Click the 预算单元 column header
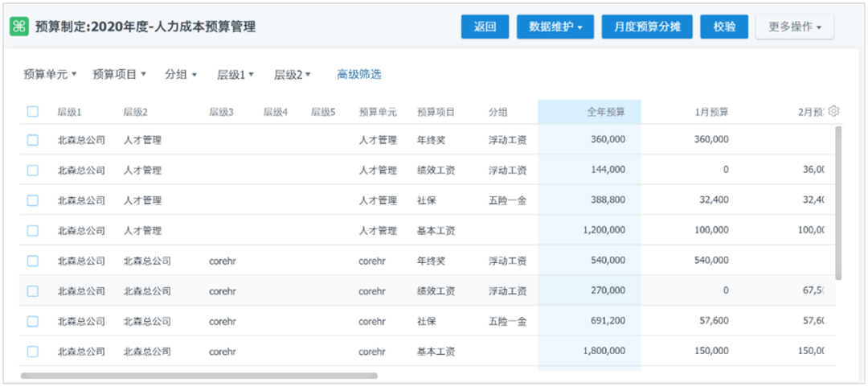 [x=378, y=112]
